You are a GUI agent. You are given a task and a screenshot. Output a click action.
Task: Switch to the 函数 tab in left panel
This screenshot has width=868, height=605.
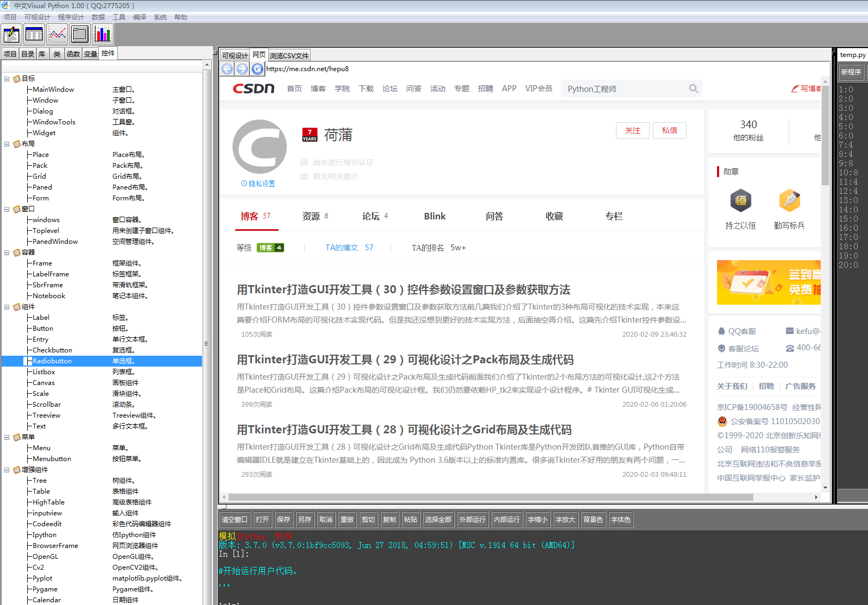73,54
